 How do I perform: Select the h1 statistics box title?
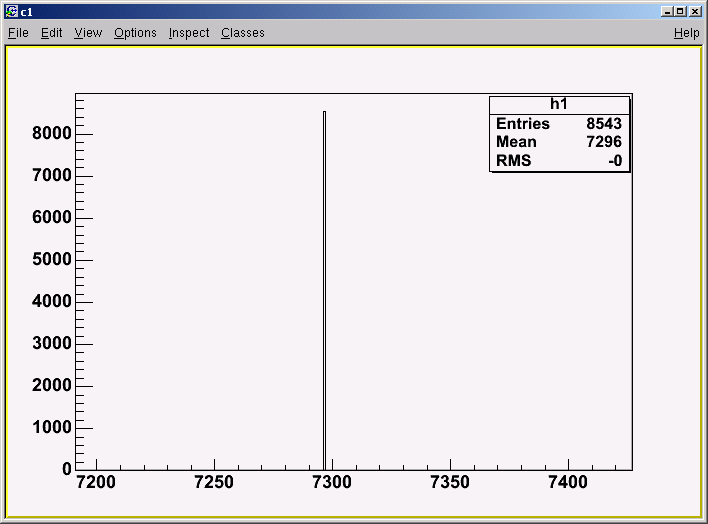pos(559,104)
